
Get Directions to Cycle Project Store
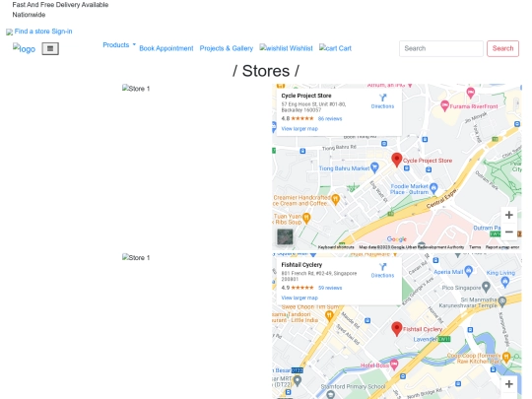(x=382, y=101)
